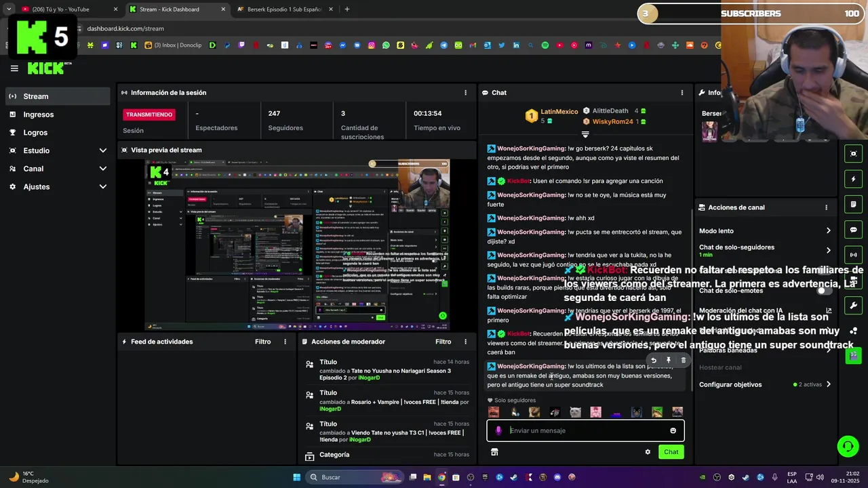868x488 pixels.
Task: Expand the Canal sidebar section
Action: click(58, 169)
